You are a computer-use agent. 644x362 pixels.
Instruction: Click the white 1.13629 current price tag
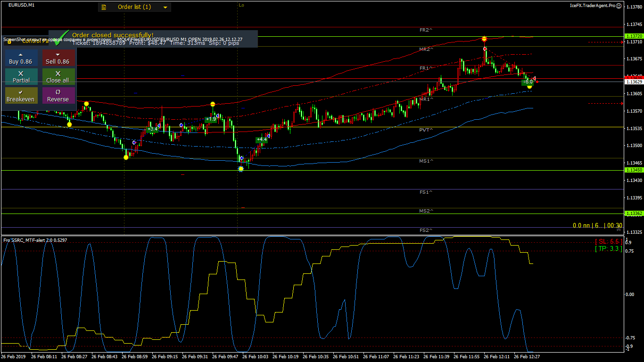[x=634, y=82]
